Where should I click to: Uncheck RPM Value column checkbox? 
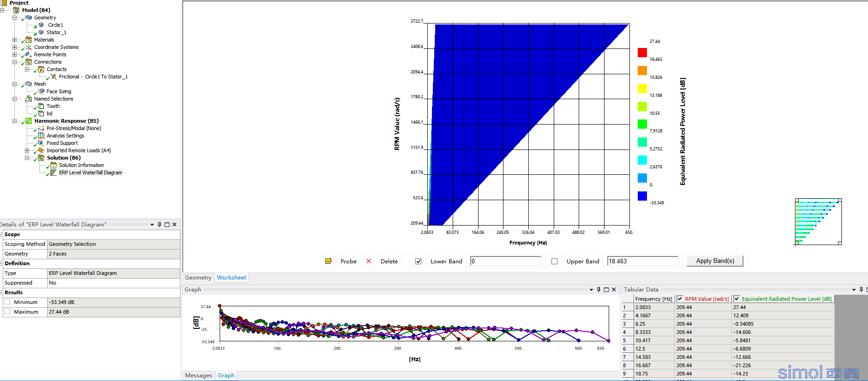[x=680, y=299]
